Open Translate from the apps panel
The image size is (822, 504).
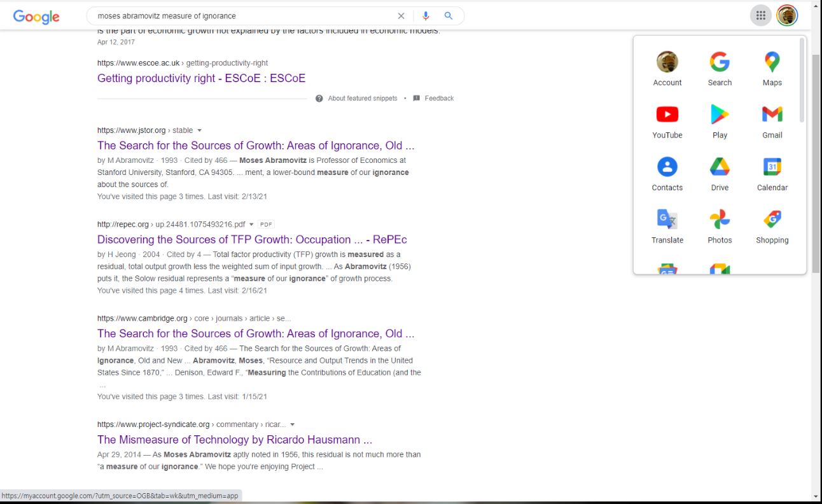tap(667, 227)
